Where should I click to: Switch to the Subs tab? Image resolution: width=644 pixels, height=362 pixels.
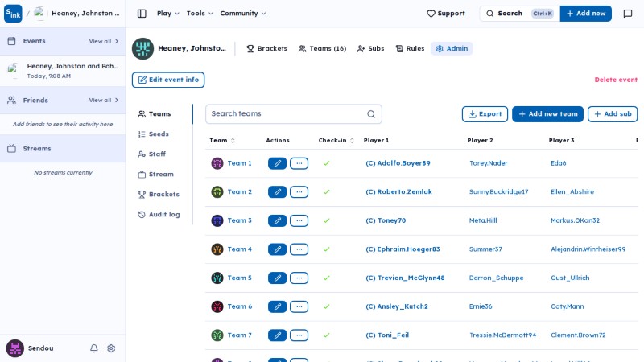click(370, 48)
